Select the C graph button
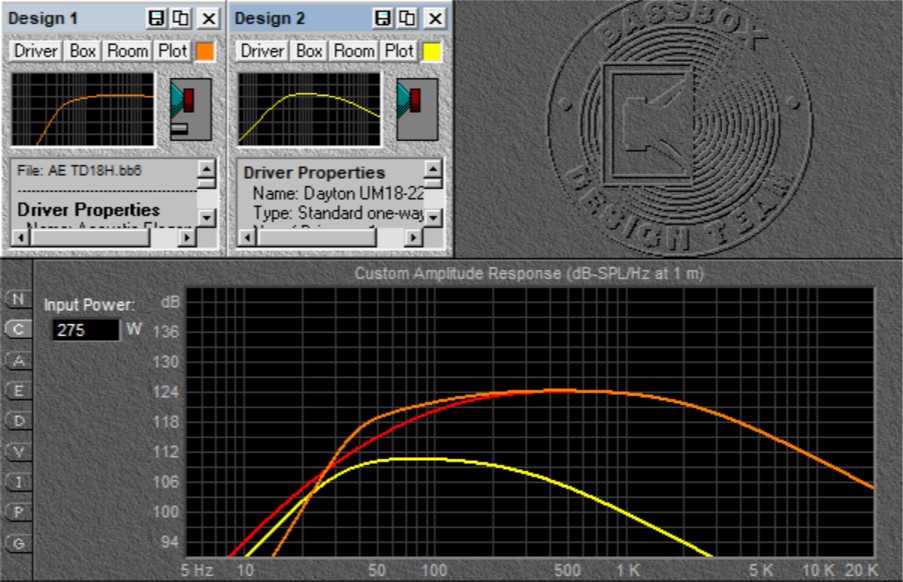The height and width of the screenshot is (582, 903). point(17,328)
